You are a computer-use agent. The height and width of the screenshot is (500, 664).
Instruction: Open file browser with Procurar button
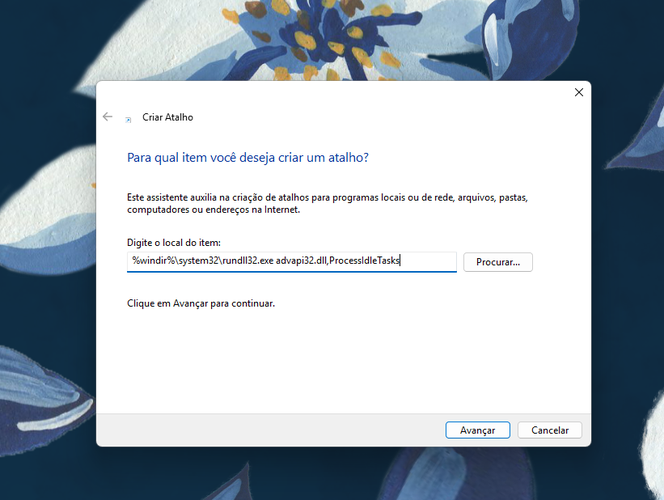click(x=498, y=262)
